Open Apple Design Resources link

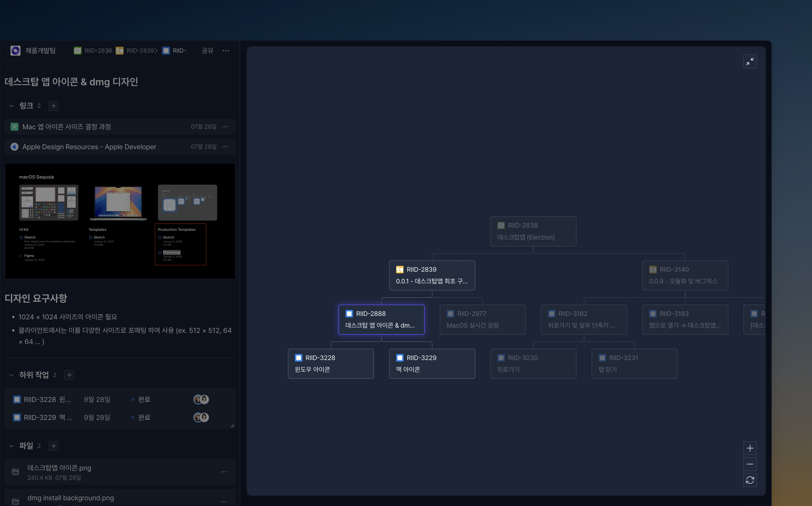point(120,146)
